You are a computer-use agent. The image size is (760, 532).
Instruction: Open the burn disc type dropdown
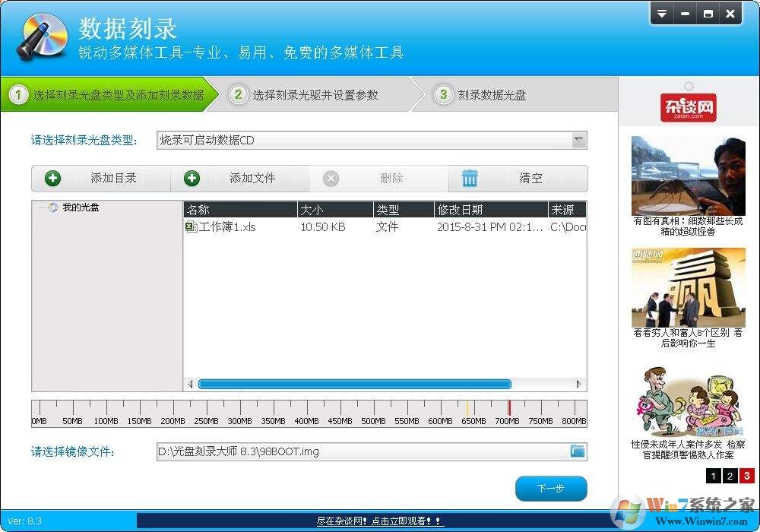click(x=580, y=140)
